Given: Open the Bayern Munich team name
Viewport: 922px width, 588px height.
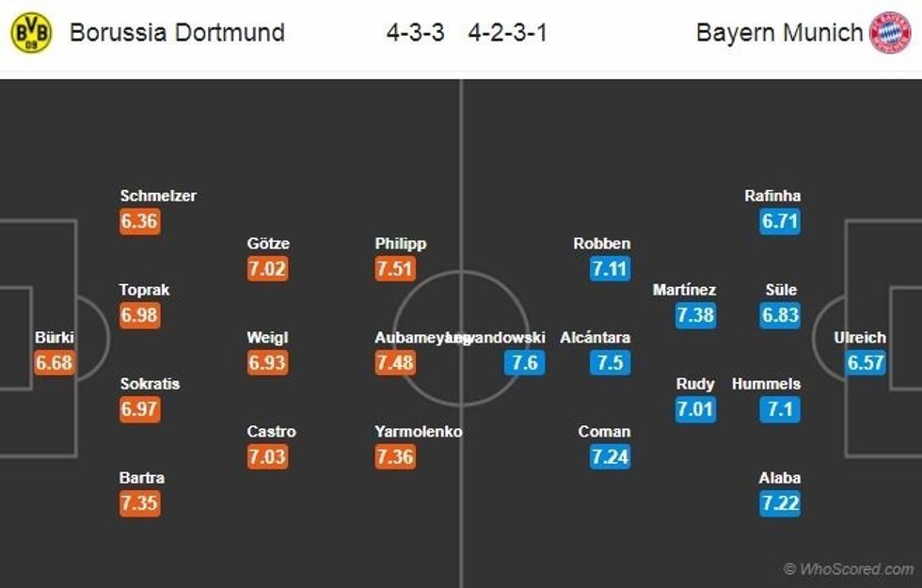Looking at the screenshot, I should 779,33.
